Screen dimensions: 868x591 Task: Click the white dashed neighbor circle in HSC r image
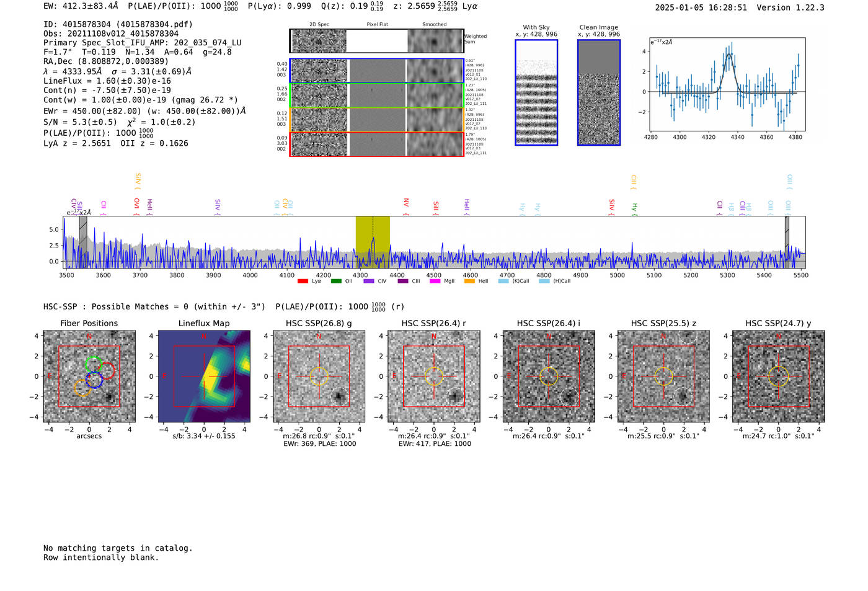454,396
